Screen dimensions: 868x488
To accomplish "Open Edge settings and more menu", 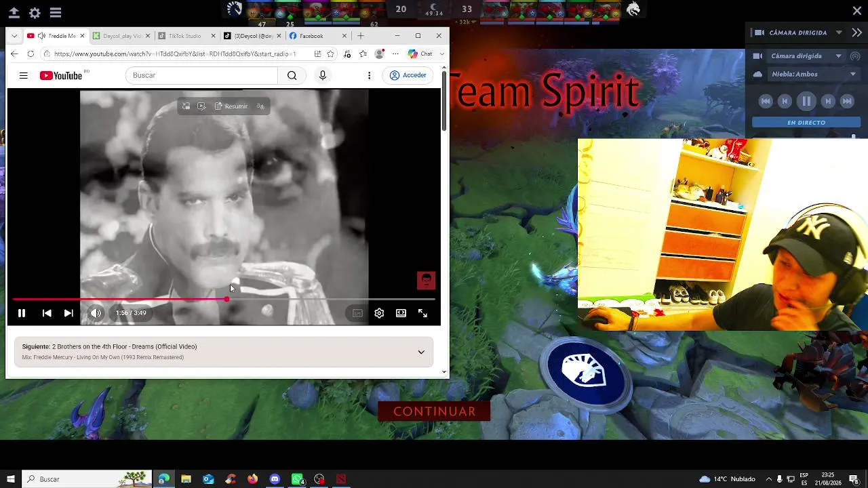I will pyautogui.click(x=395, y=54).
